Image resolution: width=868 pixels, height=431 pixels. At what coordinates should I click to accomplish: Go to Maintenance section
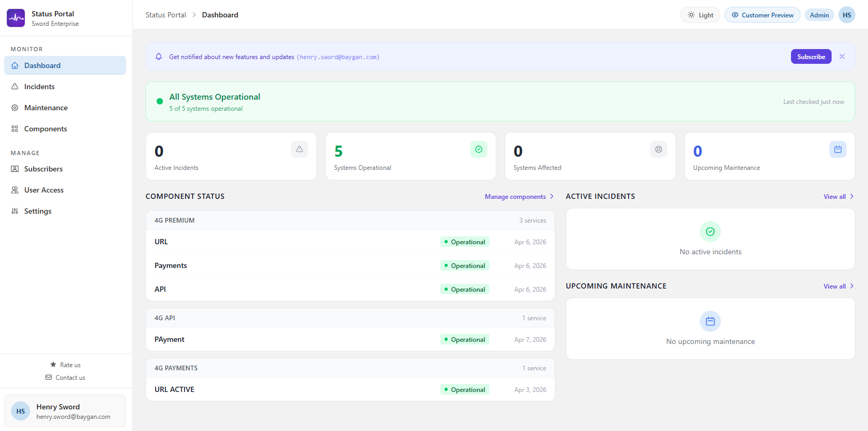(x=65, y=108)
